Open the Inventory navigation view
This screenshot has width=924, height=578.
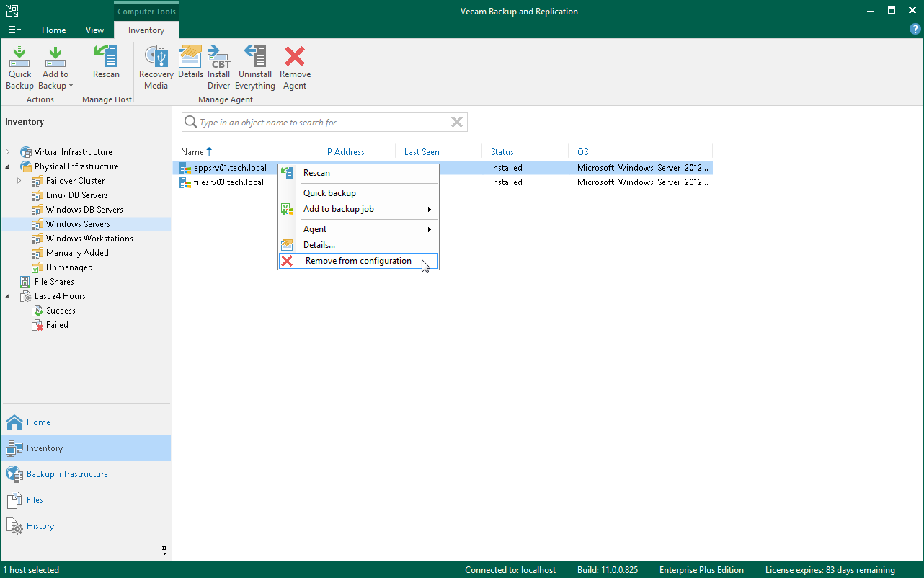[x=86, y=448]
